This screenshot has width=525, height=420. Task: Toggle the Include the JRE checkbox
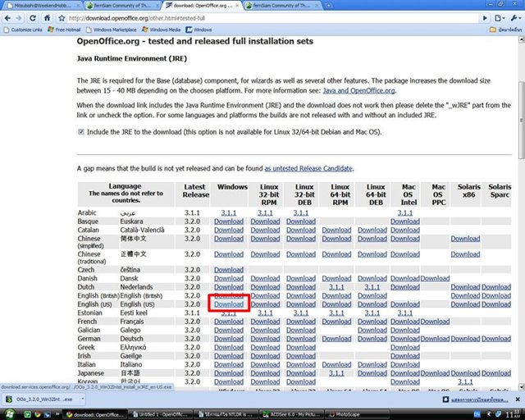click(x=80, y=131)
